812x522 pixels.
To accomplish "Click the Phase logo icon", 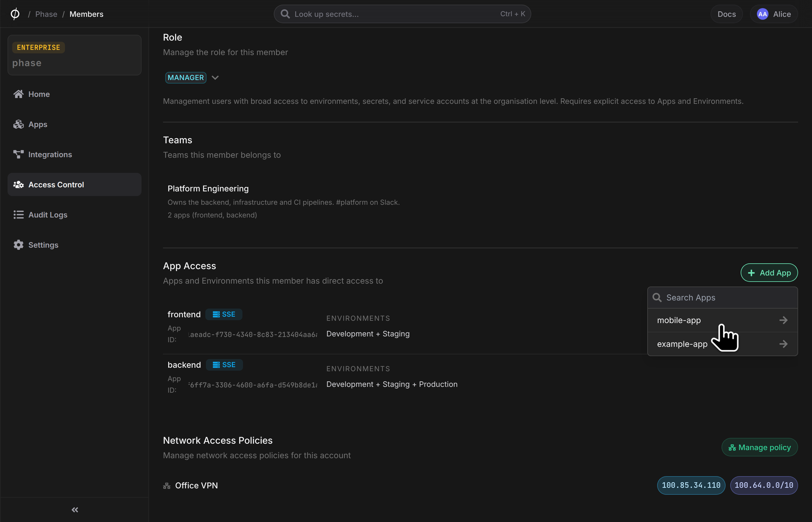I will (x=15, y=14).
